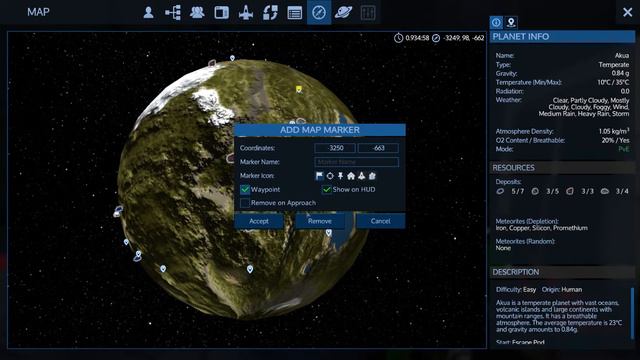The image size is (640, 360).
Task: Switch to the planet info (i) tab
Action: [496, 22]
